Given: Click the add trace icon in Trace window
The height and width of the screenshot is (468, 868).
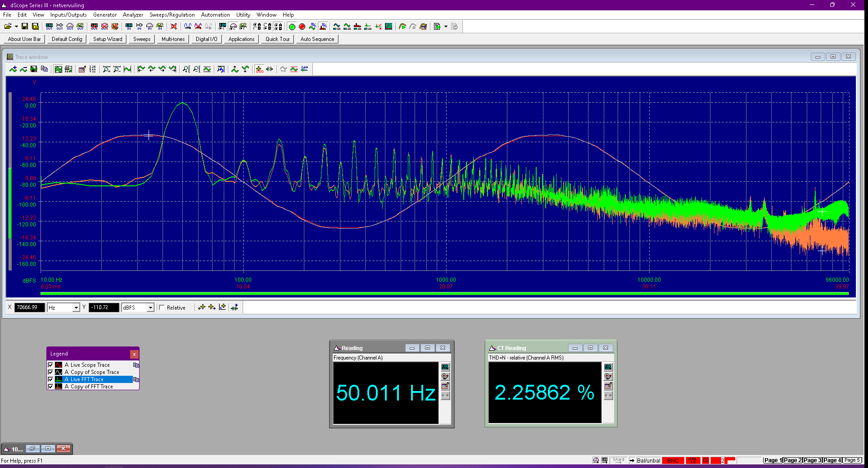Looking at the screenshot, I should coord(13,69).
